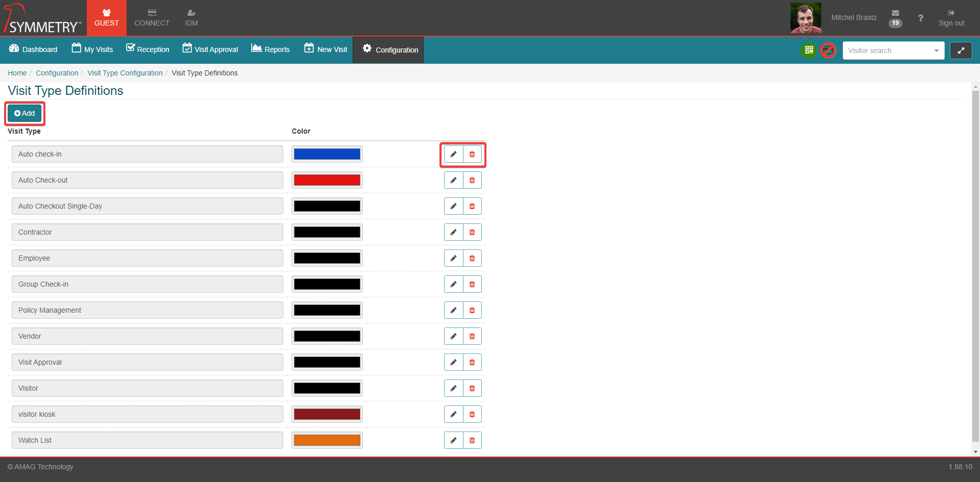
Task: Edit the visitor kiosk visit type
Action: (453, 414)
